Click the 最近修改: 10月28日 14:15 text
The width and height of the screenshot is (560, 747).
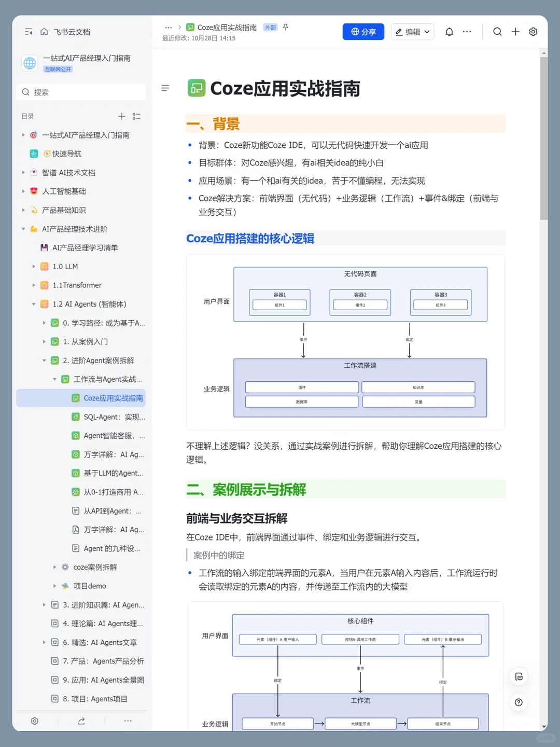click(199, 38)
